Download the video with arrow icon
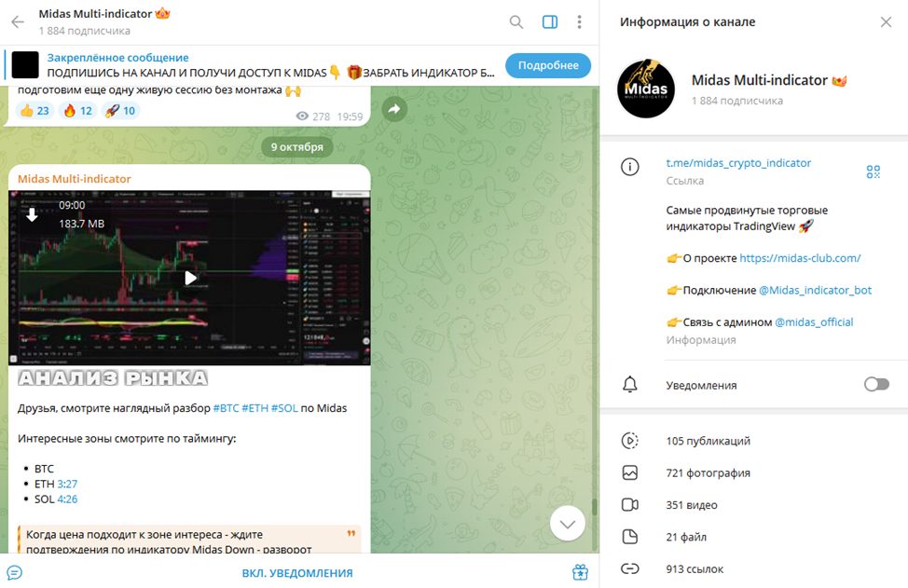This screenshot has height=588, width=908. tap(32, 214)
